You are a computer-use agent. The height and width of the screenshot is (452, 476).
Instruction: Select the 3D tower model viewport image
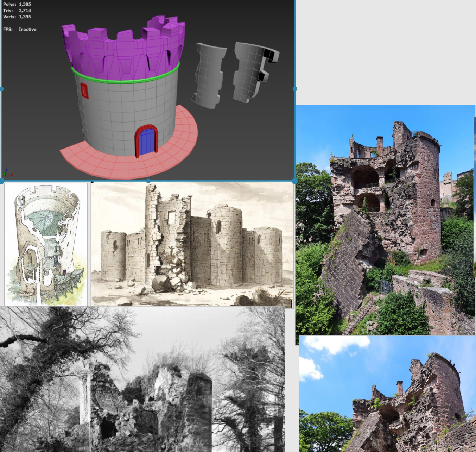point(148,90)
